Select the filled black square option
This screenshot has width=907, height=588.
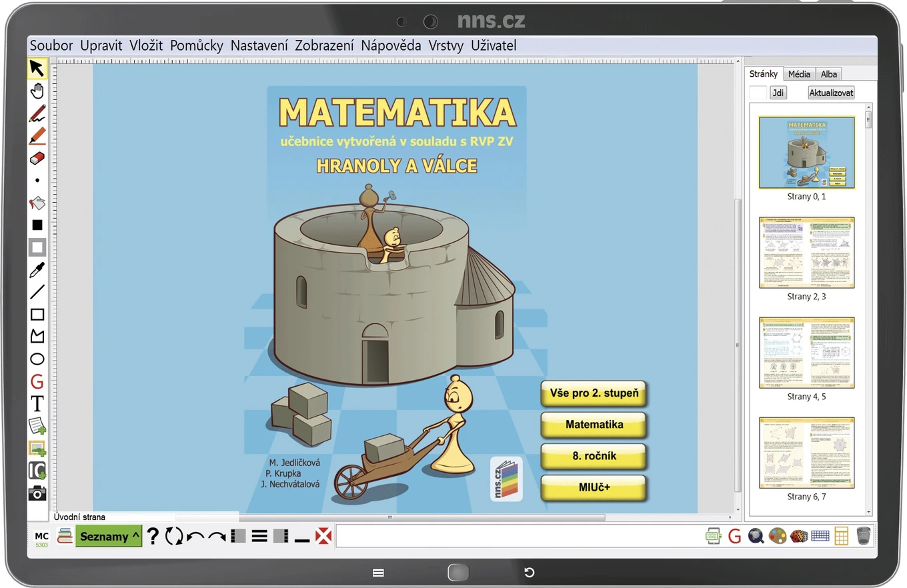(x=37, y=225)
